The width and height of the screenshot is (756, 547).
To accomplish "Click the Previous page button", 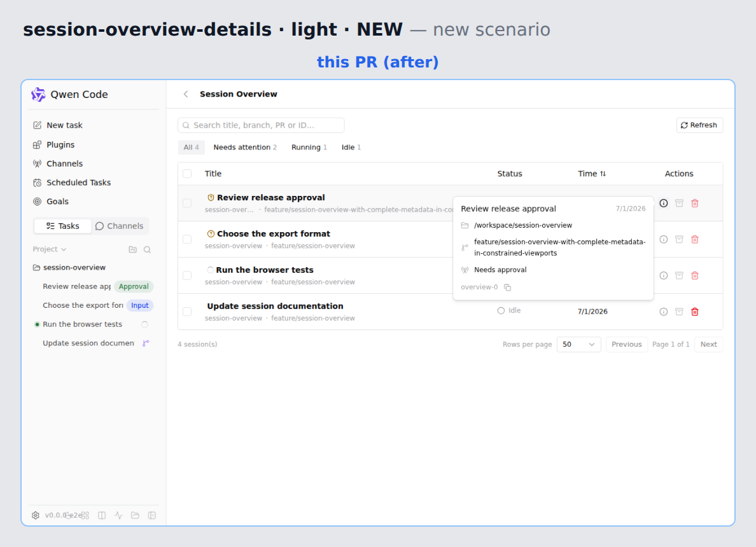I will coord(626,345).
